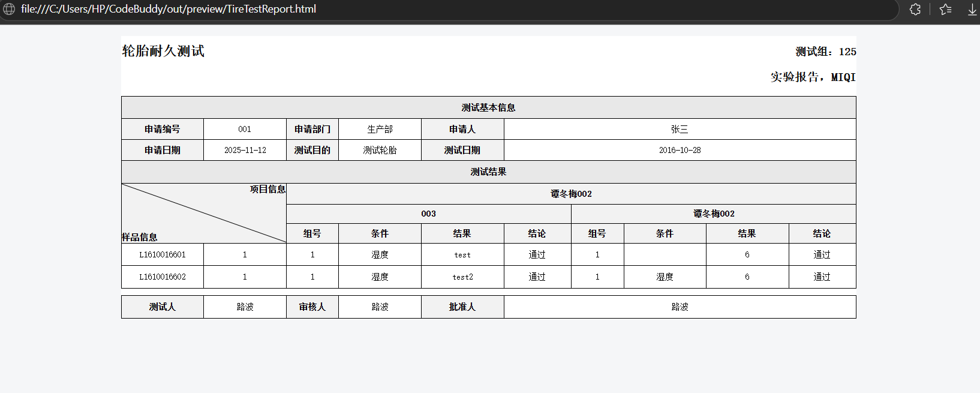Viewport: 980px width, 393px height.
Task: Select the 生产部 cell
Action: point(380,129)
